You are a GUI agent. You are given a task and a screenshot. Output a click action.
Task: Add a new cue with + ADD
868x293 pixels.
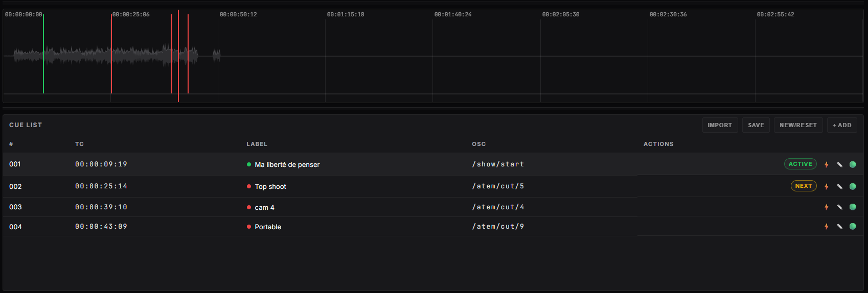[x=842, y=125]
